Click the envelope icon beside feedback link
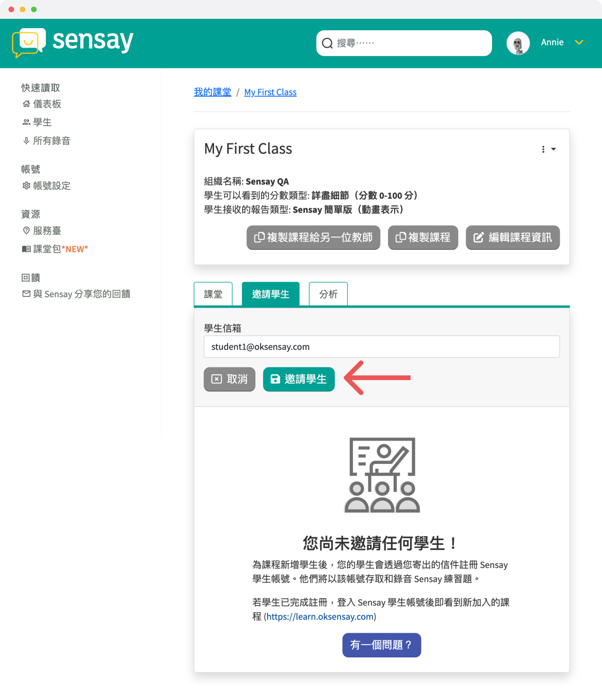 tap(26, 294)
